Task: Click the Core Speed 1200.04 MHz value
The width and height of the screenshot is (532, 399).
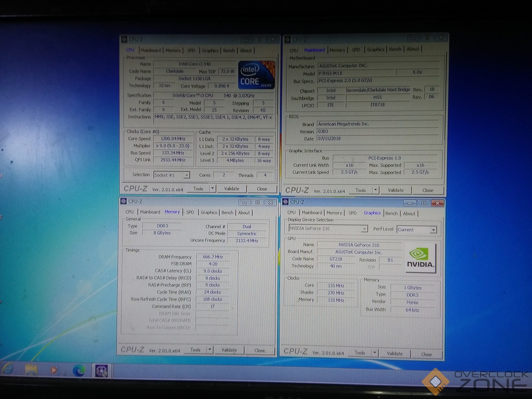Action: point(173,139)
